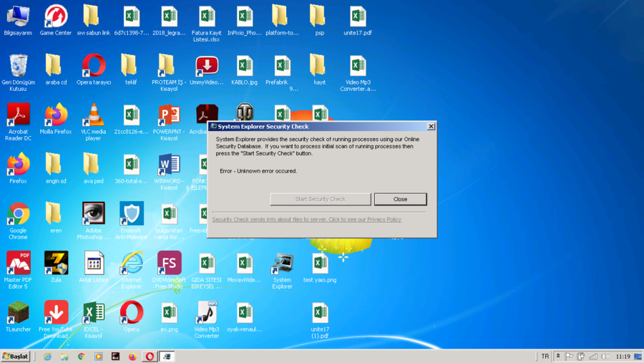Select the DVDVideoSoft Free Studio icon
Viewport: 644px width, 363px height.
[x=169, y=270]
